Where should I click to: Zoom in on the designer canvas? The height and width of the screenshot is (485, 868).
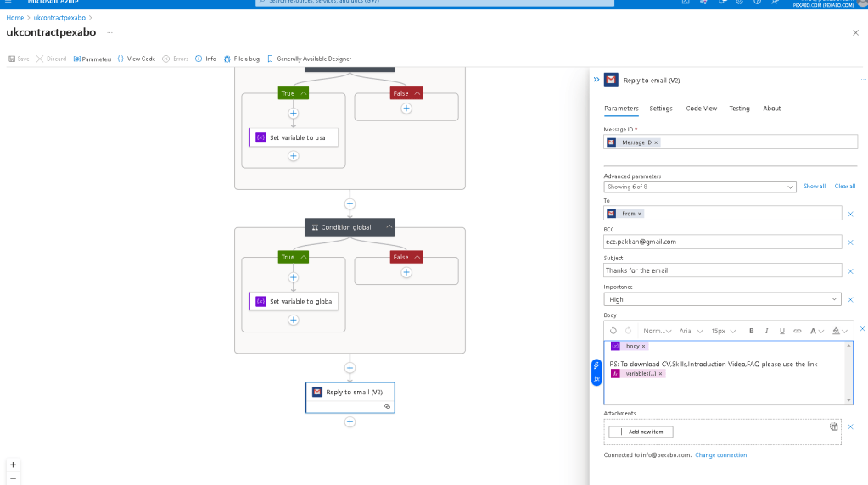tap(14, 465)
